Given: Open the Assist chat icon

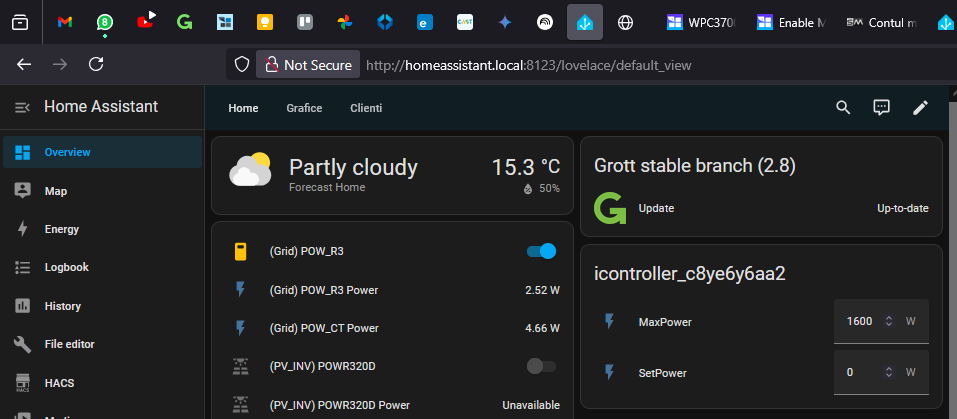Looking at the screenshot, I should (x=881, y=108).
